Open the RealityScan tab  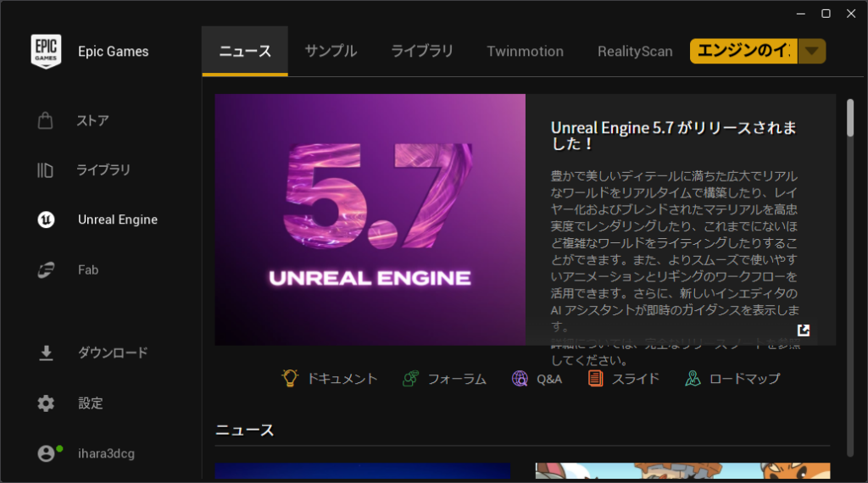point(635,52)
